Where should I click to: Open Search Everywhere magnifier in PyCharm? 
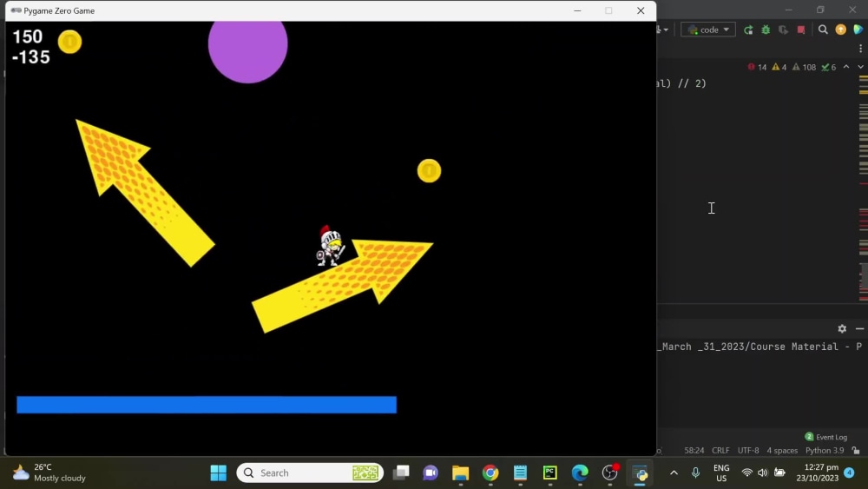[x=823, y=30]
